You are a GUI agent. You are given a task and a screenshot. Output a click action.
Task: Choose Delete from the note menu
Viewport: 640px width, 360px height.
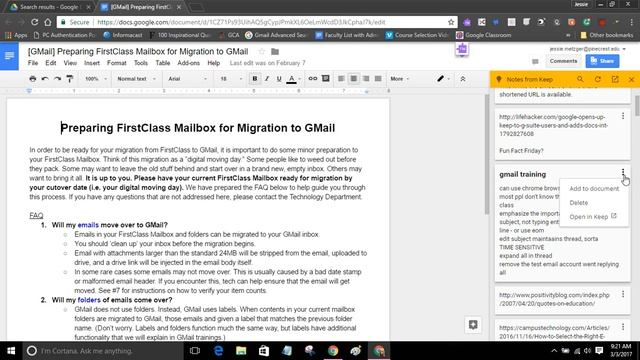594,203
